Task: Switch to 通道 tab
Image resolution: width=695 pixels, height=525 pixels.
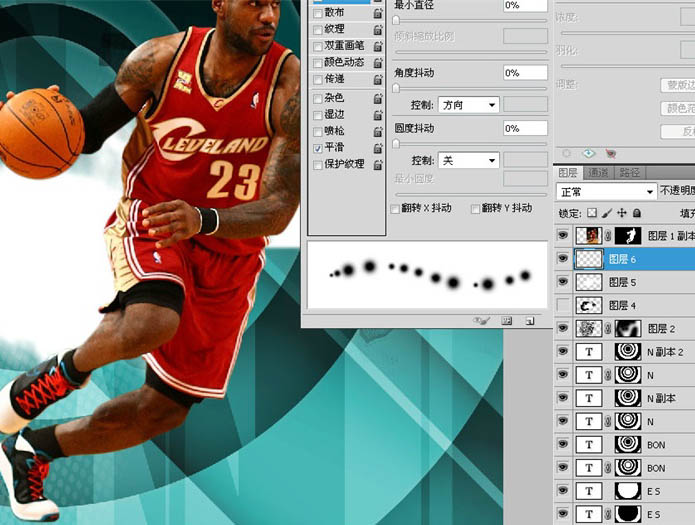Action: pyautogui.click(x=597, y=173)
